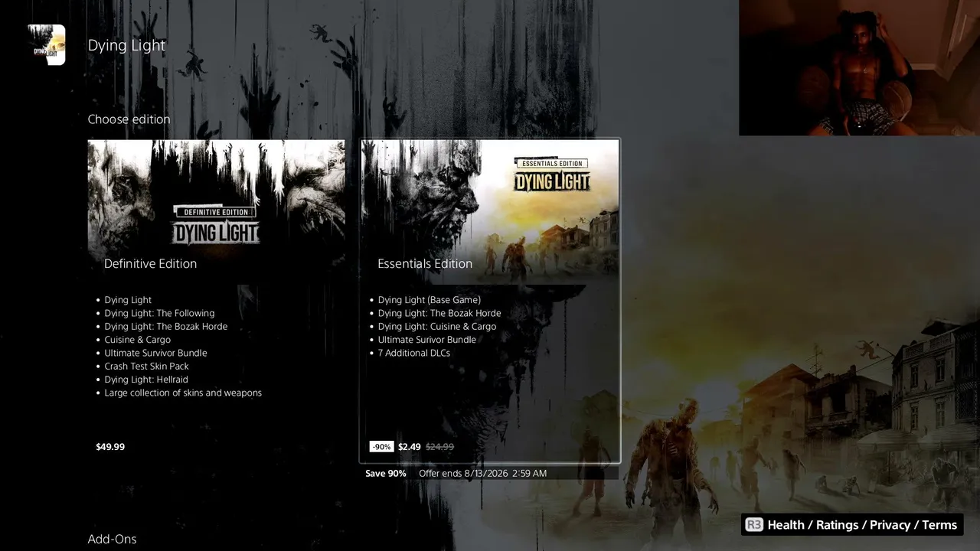Click the webcam overlay video

859,68
